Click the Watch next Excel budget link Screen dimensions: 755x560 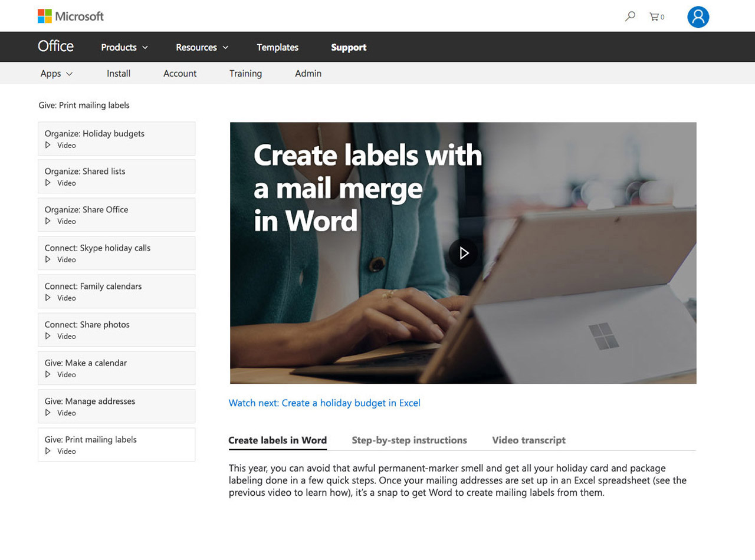(x=324, y=403)
